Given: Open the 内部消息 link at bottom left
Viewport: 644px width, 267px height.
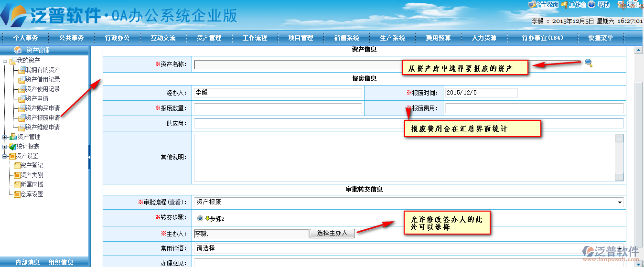Looking at the screenshot, I should (27, 262).
